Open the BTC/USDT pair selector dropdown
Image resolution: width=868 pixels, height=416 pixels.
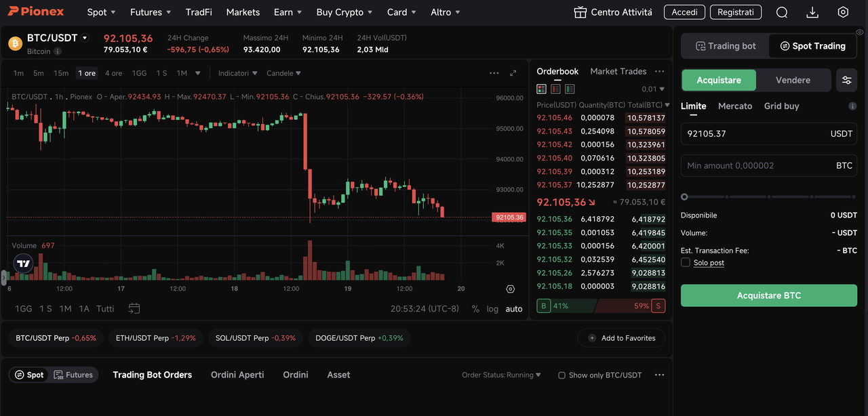[x=85, y=38]
